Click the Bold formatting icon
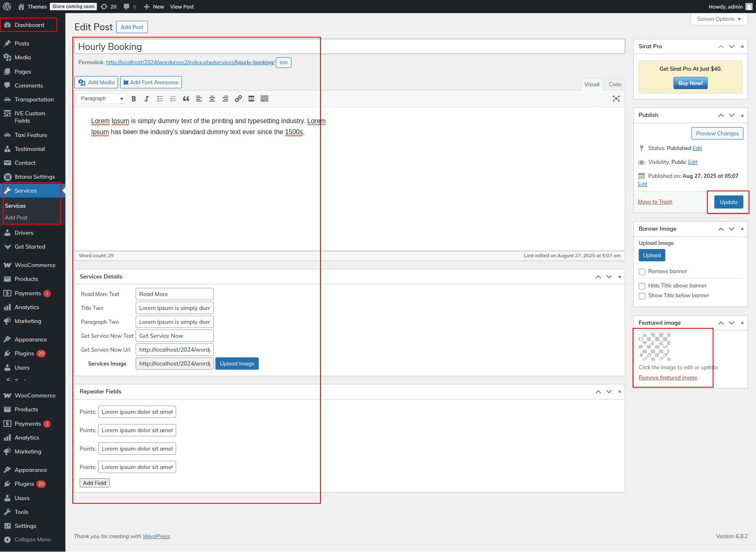 pyautogui.click(x=134, y=99)
